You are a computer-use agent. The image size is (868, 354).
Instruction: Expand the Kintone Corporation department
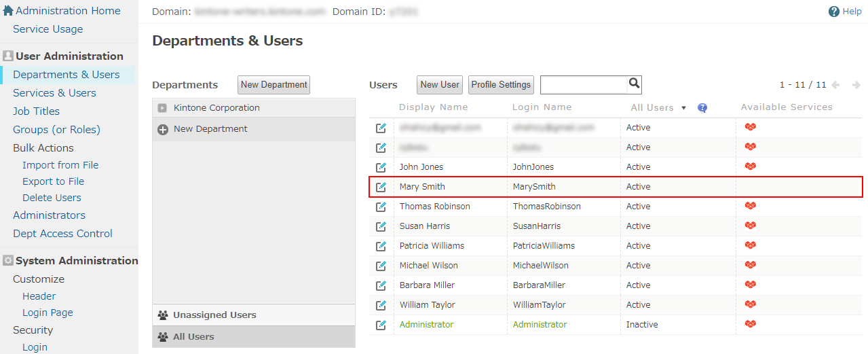(x=162, y=108)
